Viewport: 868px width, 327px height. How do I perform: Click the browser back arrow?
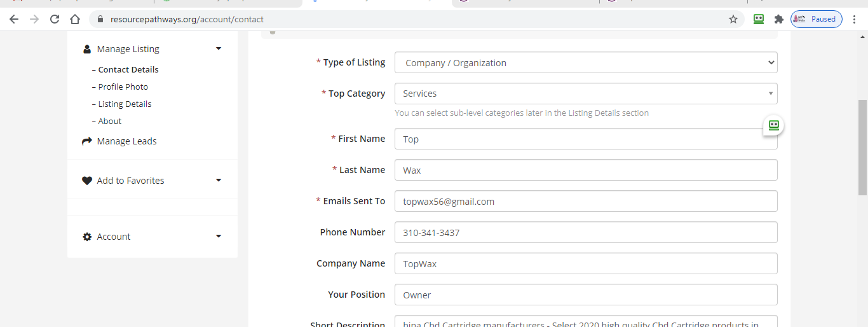(x=14, y=19)
